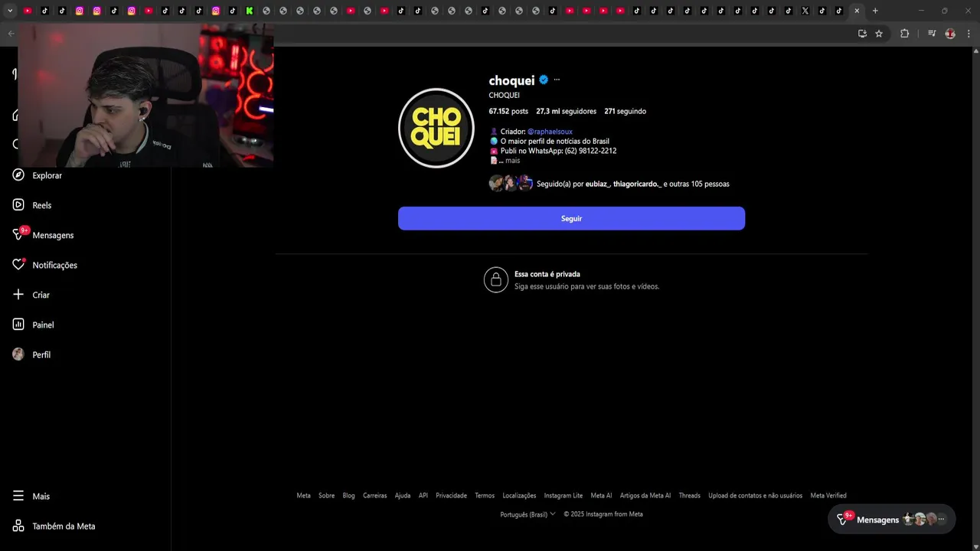
Task: Open the Notificações heart icon
Action: tap(18, 265)
